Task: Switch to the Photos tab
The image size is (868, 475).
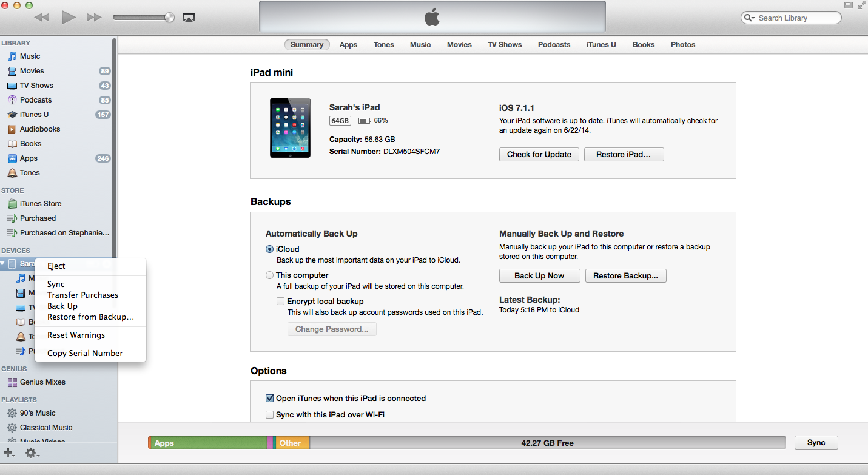Action: pyautogui.click(x=683, y=45)
